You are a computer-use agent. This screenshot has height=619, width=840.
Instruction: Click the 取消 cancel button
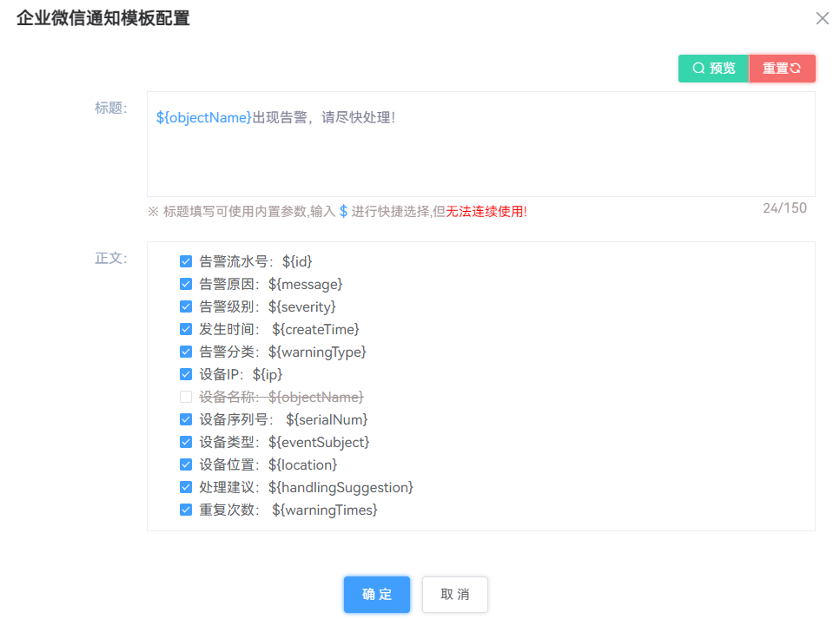tap(455, 595)
